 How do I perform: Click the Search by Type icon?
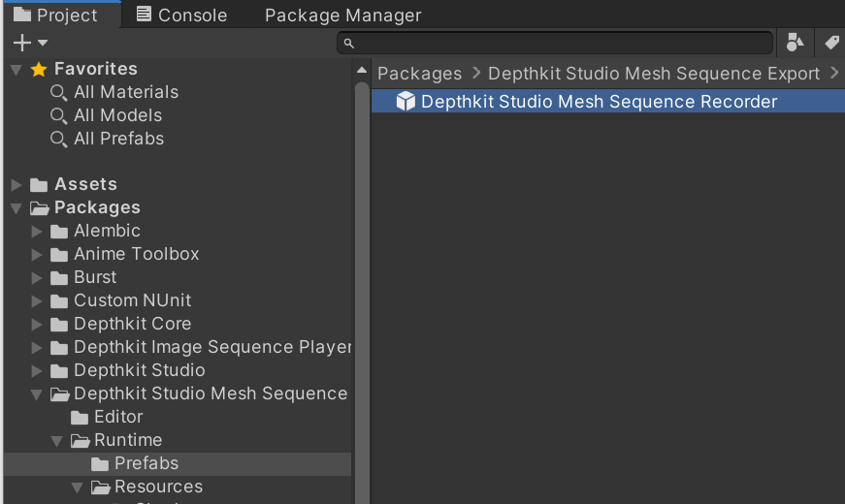click(x=796, y=43)
